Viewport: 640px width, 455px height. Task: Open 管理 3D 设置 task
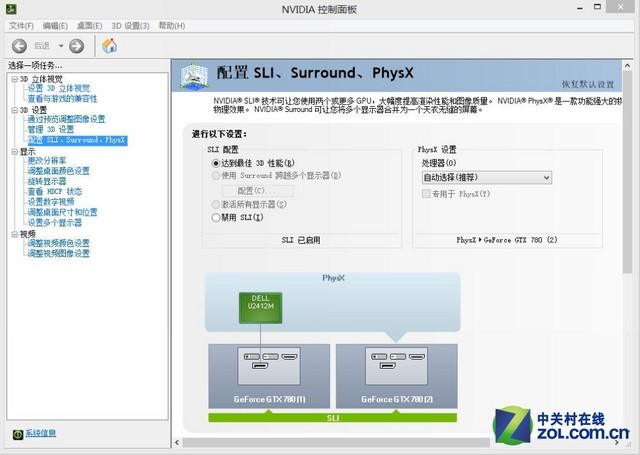point(51,129)
